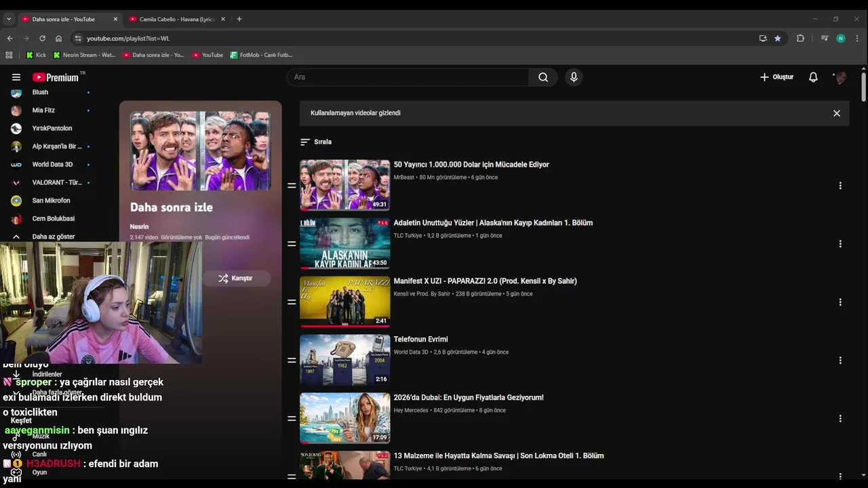
Task: Open the Kick bookmark
Action: tap(37, 55)
